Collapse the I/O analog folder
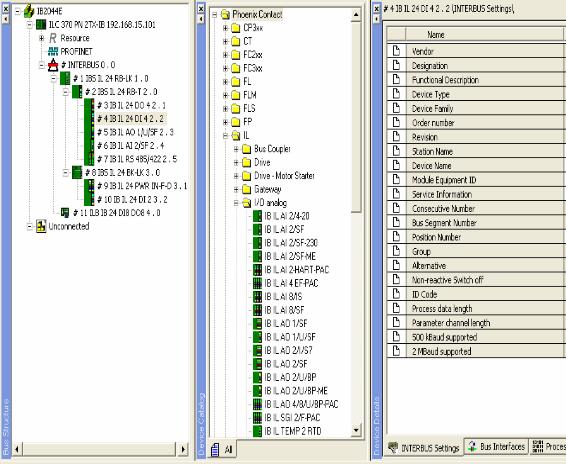Viewport: 566px width, 464px height. [236, 203]
